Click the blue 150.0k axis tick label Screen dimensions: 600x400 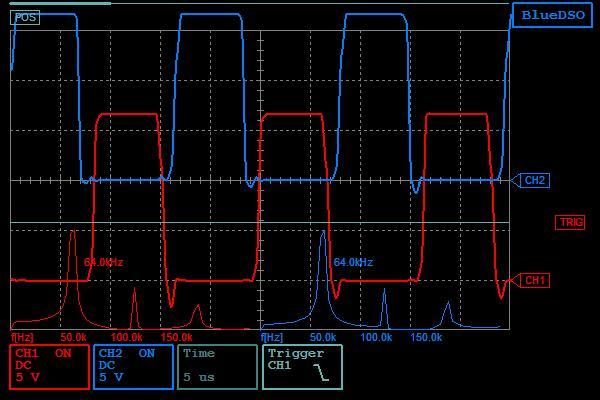point(426,338)
